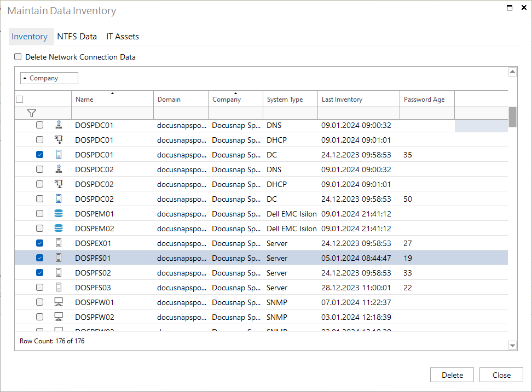Click password age value 50
Screen dimensions: 532x392
[x=407, y=199]
